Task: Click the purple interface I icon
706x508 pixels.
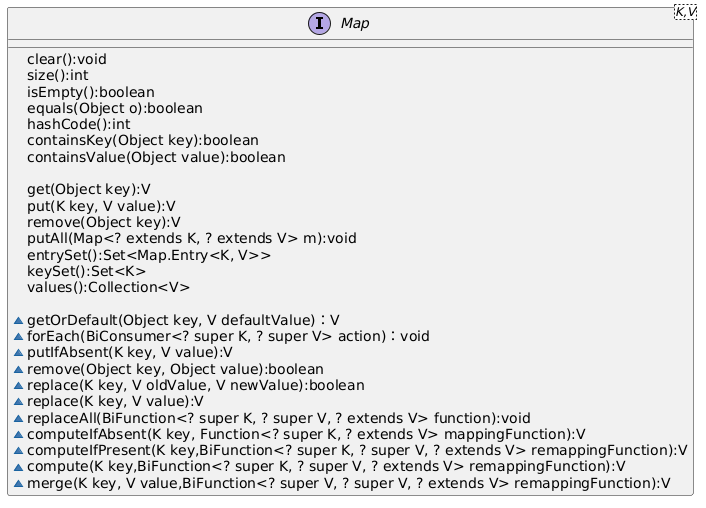Action: 319,23
